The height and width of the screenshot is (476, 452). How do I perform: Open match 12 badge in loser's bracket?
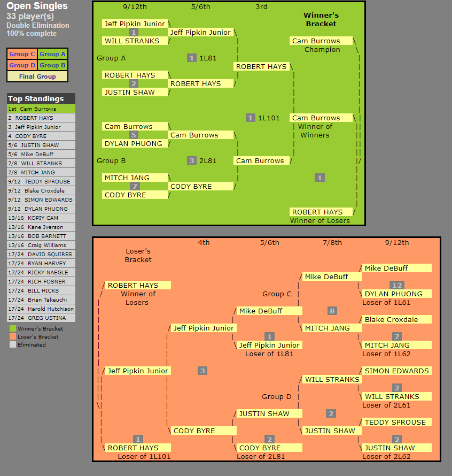(x=396, y=285)
